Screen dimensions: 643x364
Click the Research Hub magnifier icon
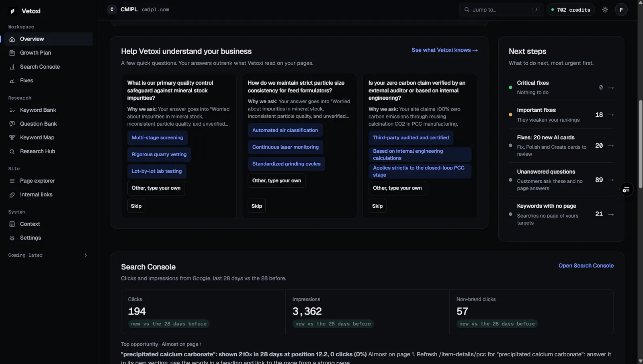point(12,151)
